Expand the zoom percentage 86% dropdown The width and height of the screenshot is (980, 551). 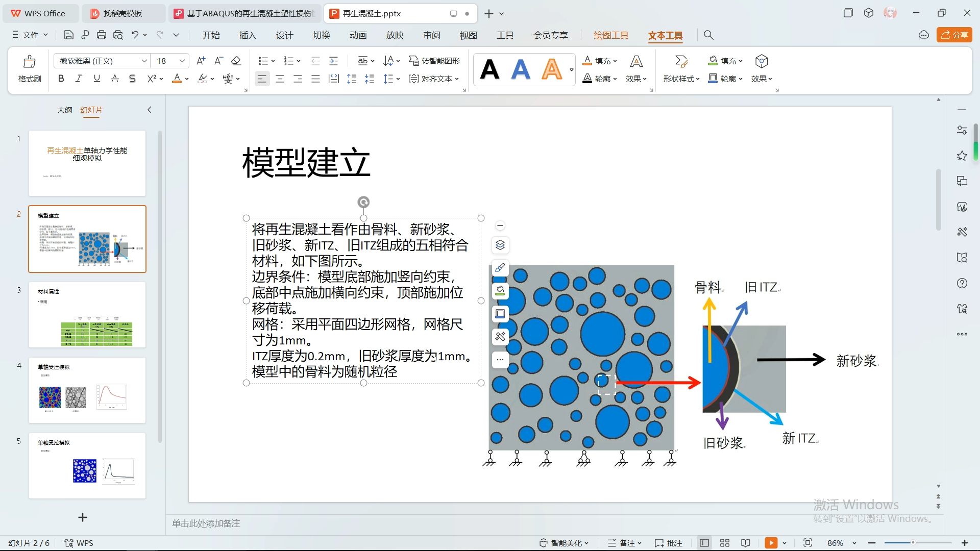854,543
